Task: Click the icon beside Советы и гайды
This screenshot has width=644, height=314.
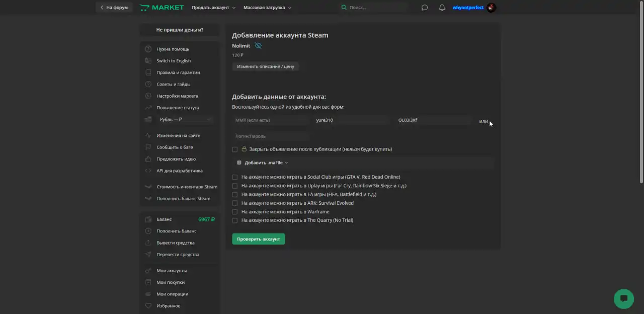Action: point(148,84)
